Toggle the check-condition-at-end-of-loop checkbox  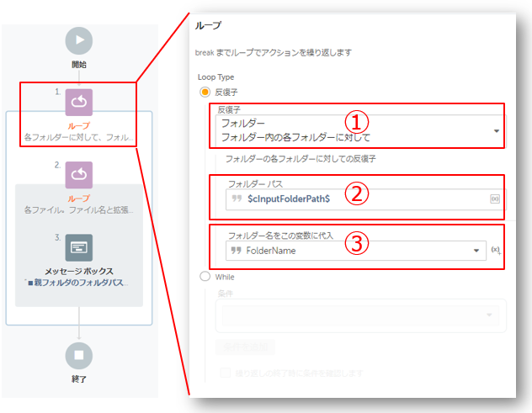(225, 373)
